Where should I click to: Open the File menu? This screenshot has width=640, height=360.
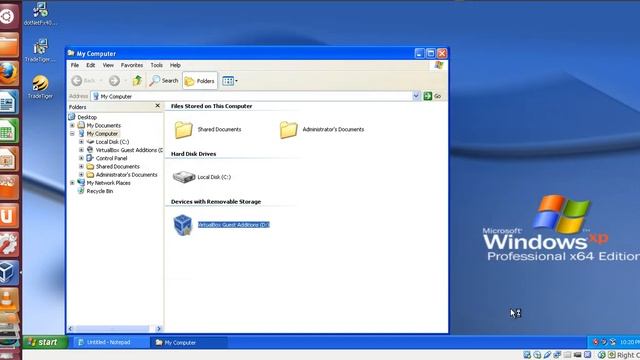click(x=75, y=65)
